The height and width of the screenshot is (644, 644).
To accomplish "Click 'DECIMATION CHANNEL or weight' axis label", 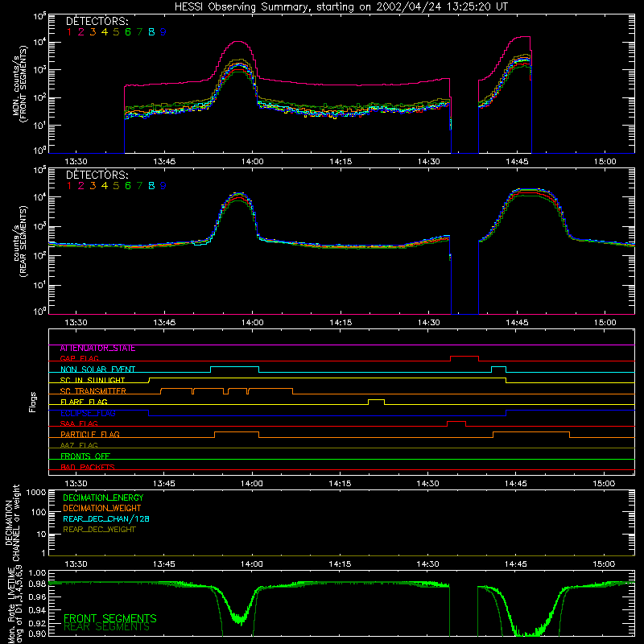I will pos(12,522).
